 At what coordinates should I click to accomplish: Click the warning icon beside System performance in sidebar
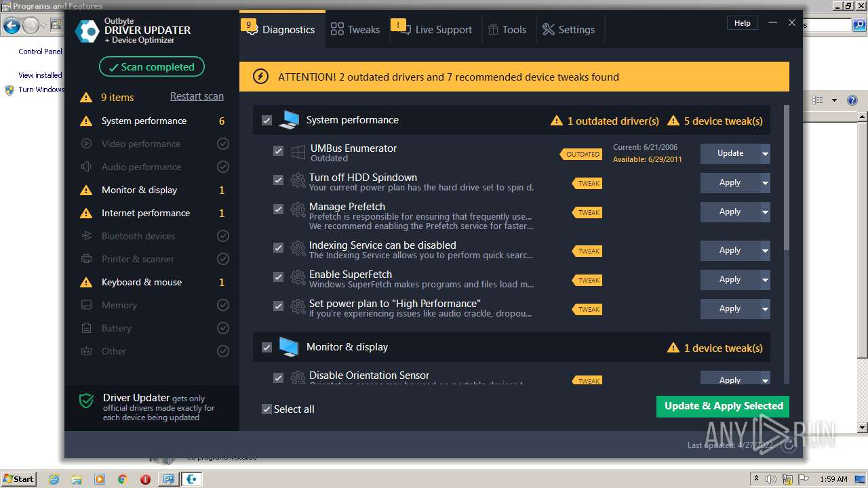[86, 121]
